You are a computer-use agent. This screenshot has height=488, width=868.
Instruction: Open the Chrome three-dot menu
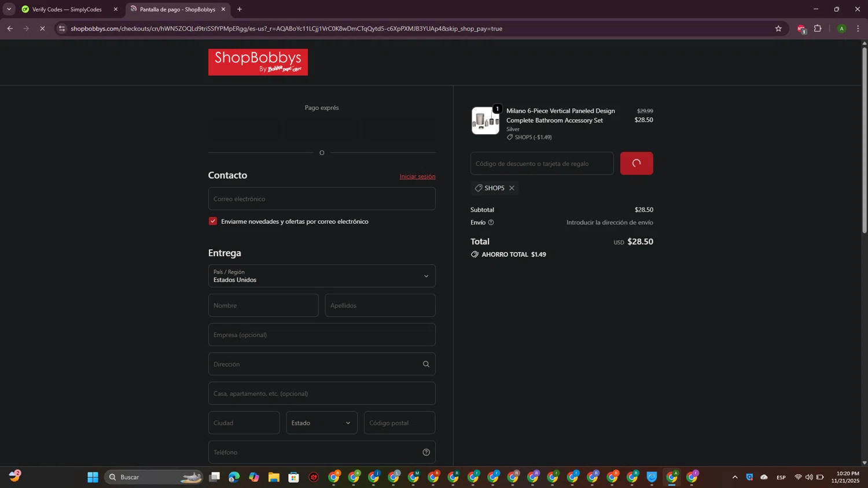[858, 28]
